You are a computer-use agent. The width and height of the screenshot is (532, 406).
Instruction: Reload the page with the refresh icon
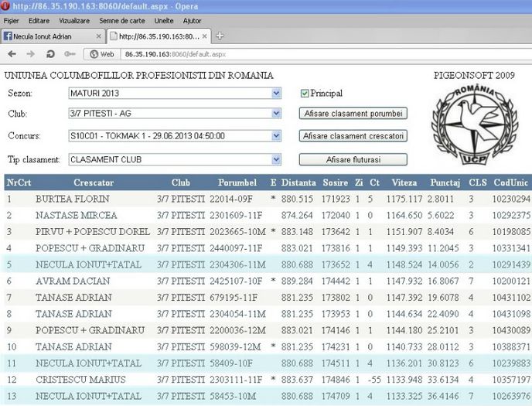[x=50, y=54]
